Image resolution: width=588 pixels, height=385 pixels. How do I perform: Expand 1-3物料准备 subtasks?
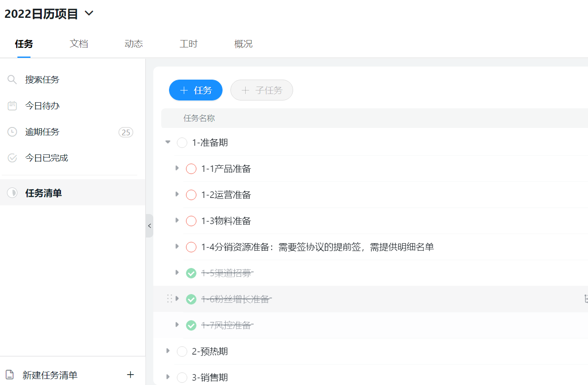[x=177, y=220]
